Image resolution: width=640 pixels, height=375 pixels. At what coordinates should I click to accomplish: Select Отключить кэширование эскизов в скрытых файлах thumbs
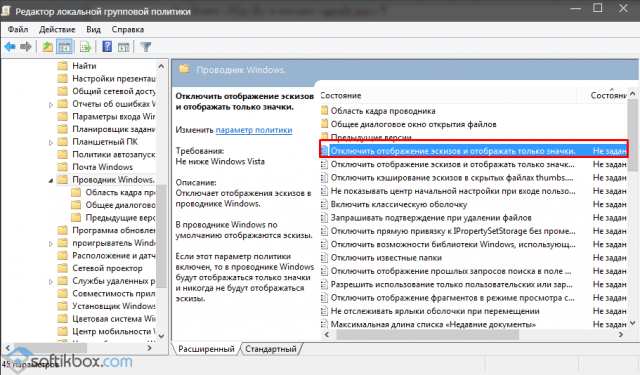(x=473, y=178)
